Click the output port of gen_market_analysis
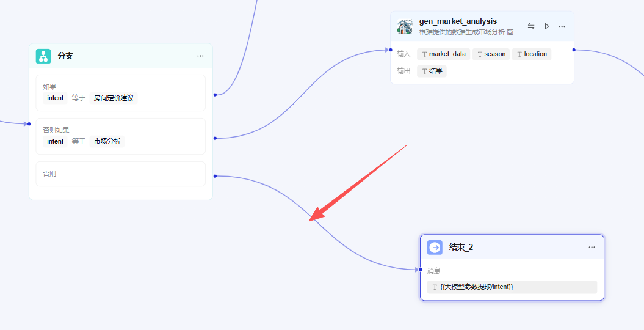 pos(574,50)
